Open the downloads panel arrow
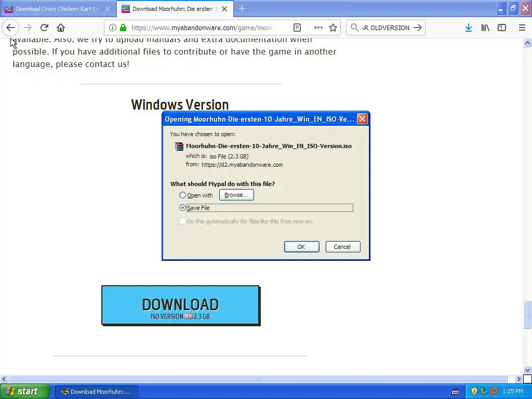The height and width of the screenshot is (399, 532). point(469,28)
